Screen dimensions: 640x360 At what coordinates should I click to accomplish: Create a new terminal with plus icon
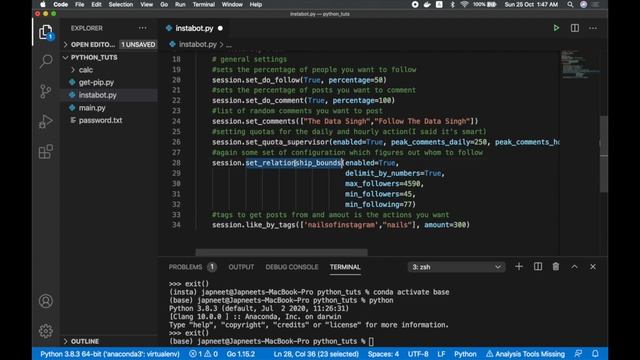[519, 267]
